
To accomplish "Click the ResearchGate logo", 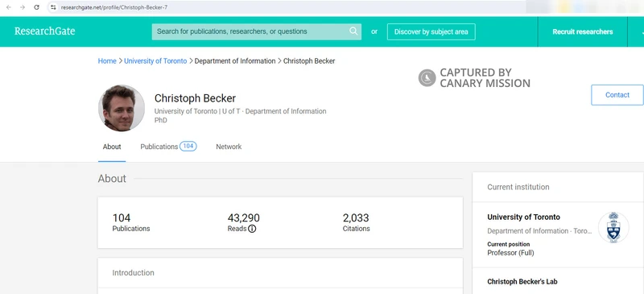I will (x=45, y=31).
